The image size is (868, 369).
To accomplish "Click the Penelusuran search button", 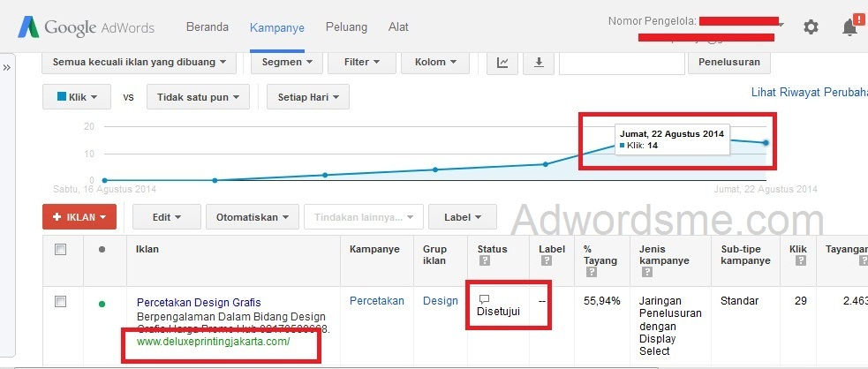I will coord(729,63).
